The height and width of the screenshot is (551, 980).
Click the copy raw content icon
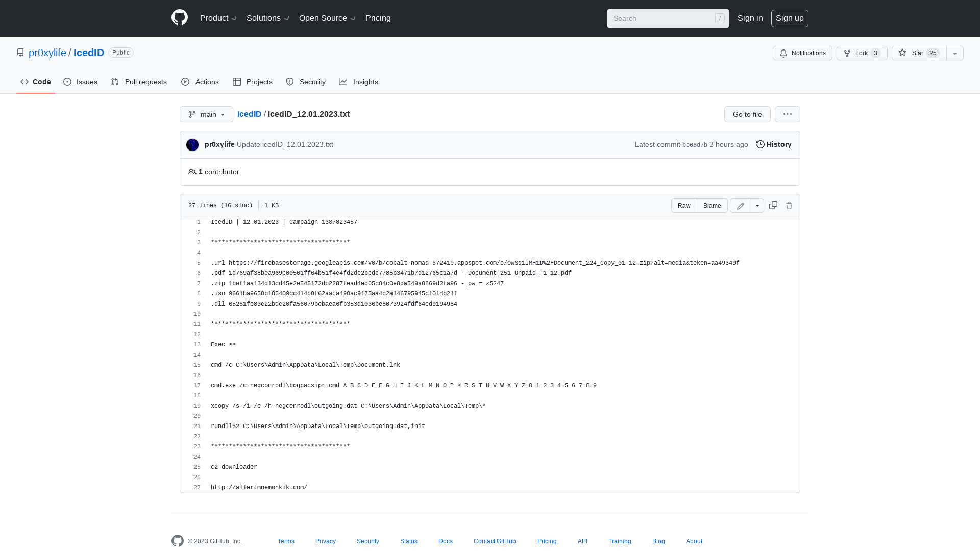pos(773,205)
